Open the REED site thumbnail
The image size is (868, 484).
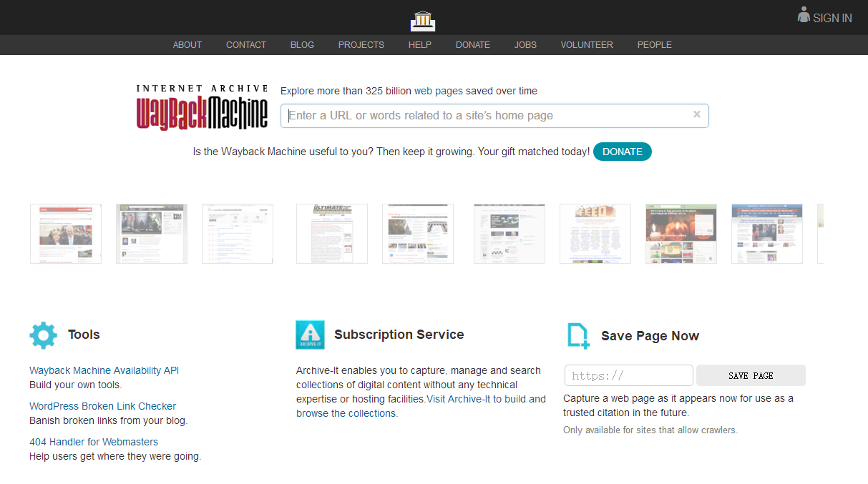tap(595, 234)
